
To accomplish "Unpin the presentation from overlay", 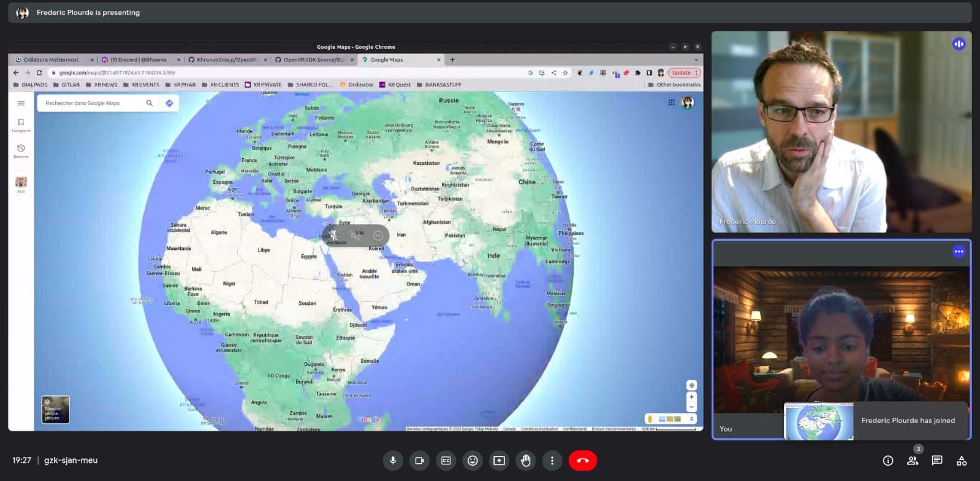I will point(333,235).
